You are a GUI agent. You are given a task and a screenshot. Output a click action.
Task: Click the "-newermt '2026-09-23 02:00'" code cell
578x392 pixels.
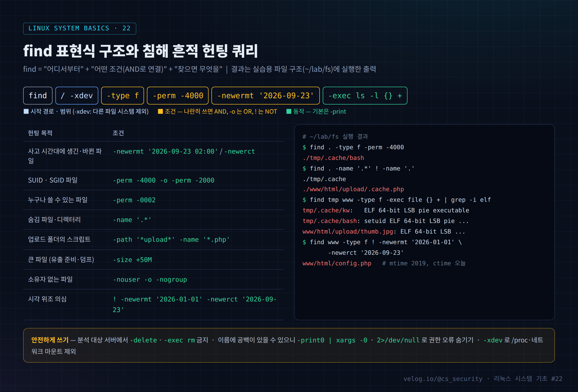tap(165, 151)
